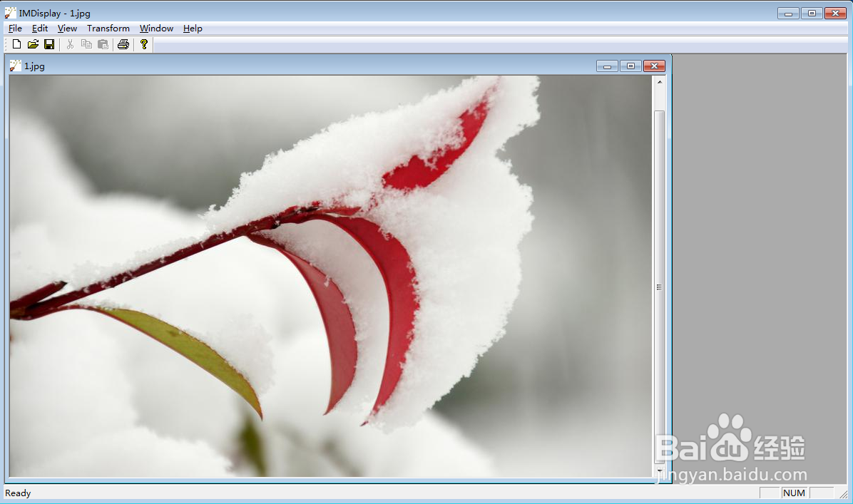Open a file using the folder icon
The width and height of the screenshot is (853, 504).
(34, 45)
